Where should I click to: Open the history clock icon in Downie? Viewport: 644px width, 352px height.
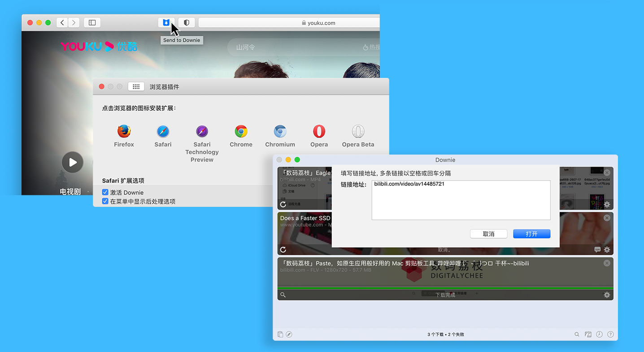tap(600, 334)
